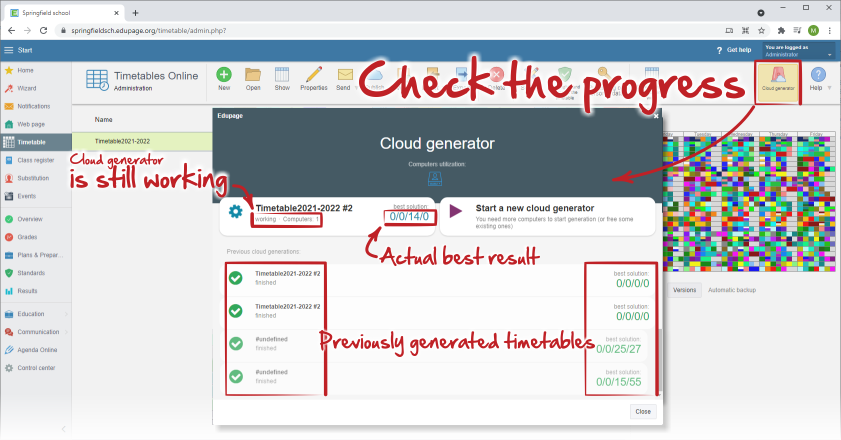
Task: Expand Education submenu arrow
Action: pos(67,314)
